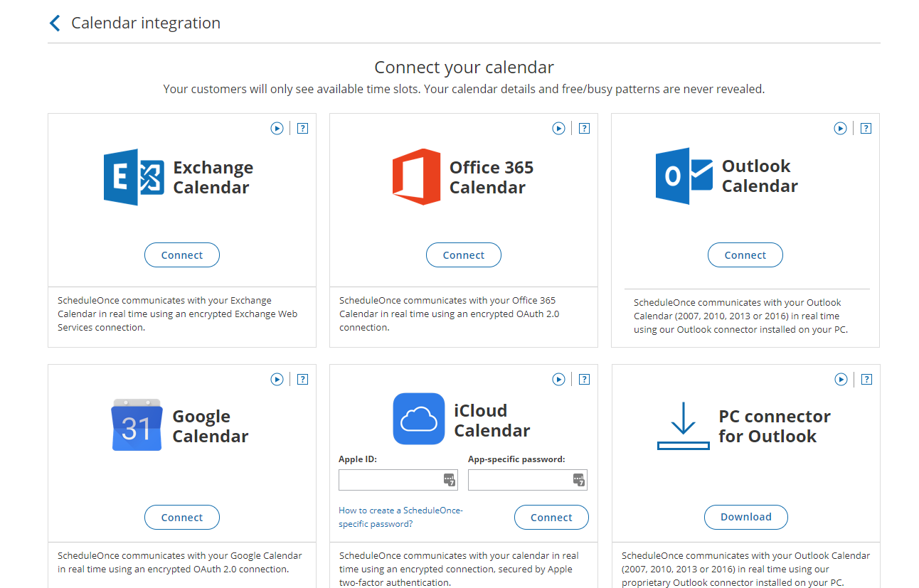919x588 pixels.
Task: Connect the Office 365 Calendar
Action: 464,255
